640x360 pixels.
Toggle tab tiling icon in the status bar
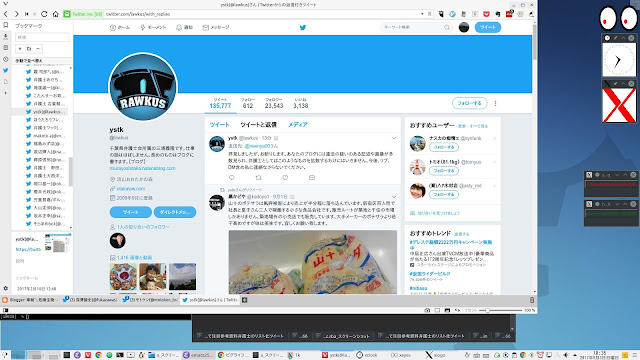[x=437, y=310]
